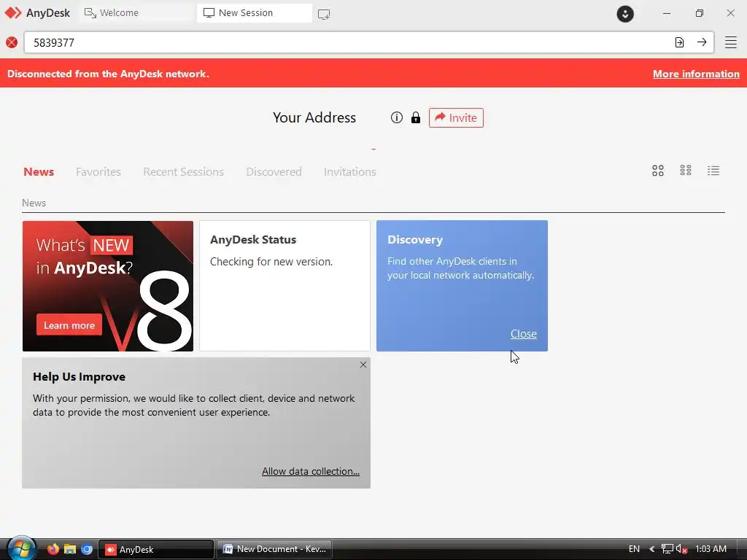This screenshot has width=747, height=560.
Task: Click the muted volume tray icon
Action: coord(682,549)
